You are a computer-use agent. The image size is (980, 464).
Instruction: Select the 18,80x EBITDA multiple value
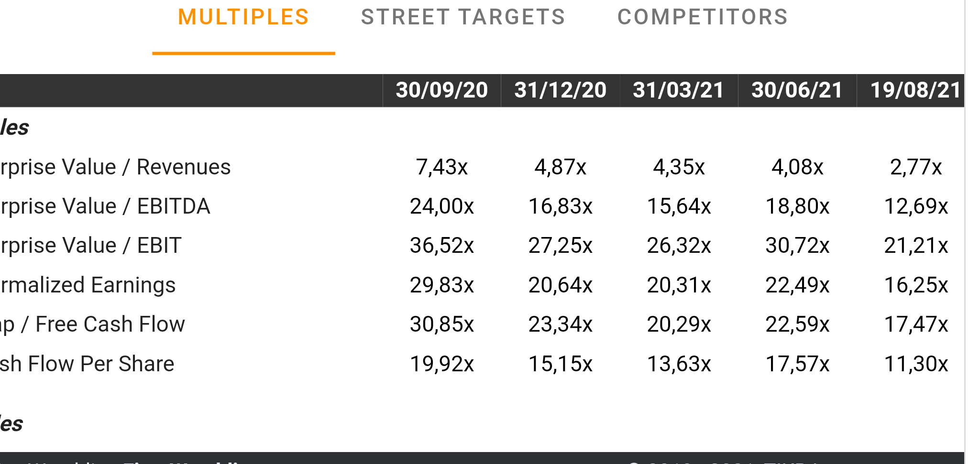[x=797, y=206]
